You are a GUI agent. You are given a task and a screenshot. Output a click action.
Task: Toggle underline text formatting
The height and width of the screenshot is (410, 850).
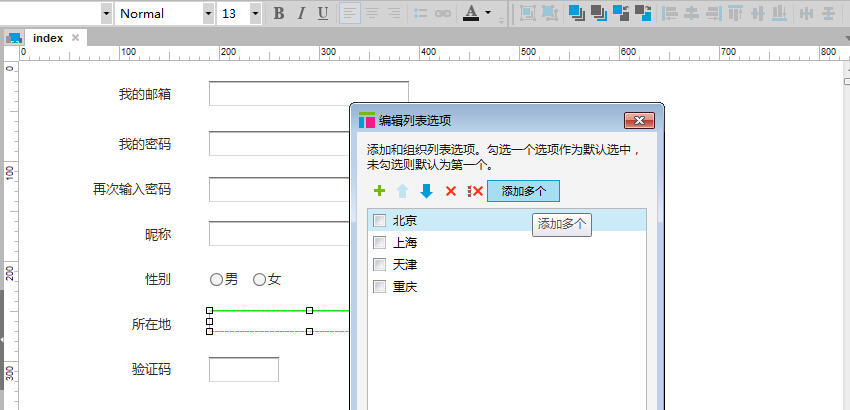click(x=322, y=13)
